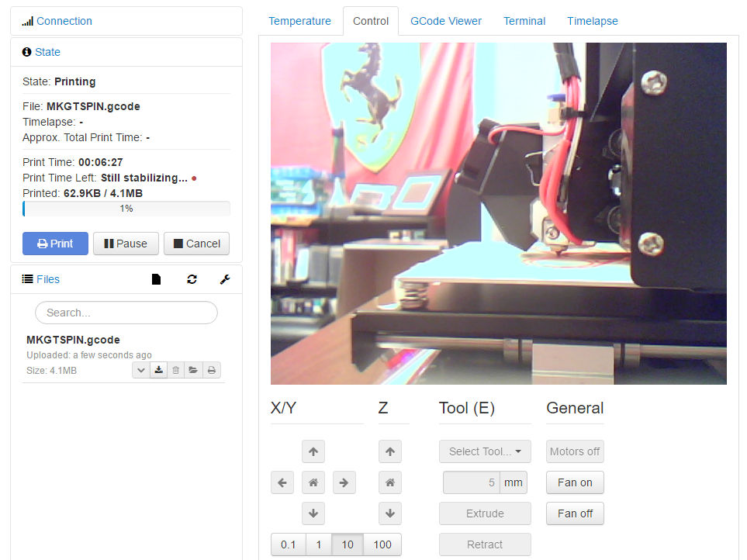Download MKGTSPIN.gcode with the download icon
Image resolution: width=747 pixels, height=560 pixels.
click(x=158, y=370)
